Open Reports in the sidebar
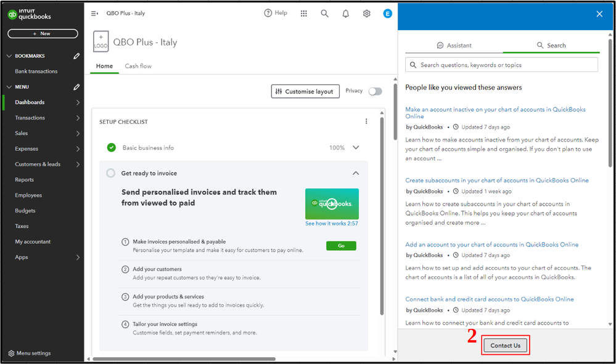Viewport: 616px width, 364px height. pyautogui.click(x=25, y=180)
